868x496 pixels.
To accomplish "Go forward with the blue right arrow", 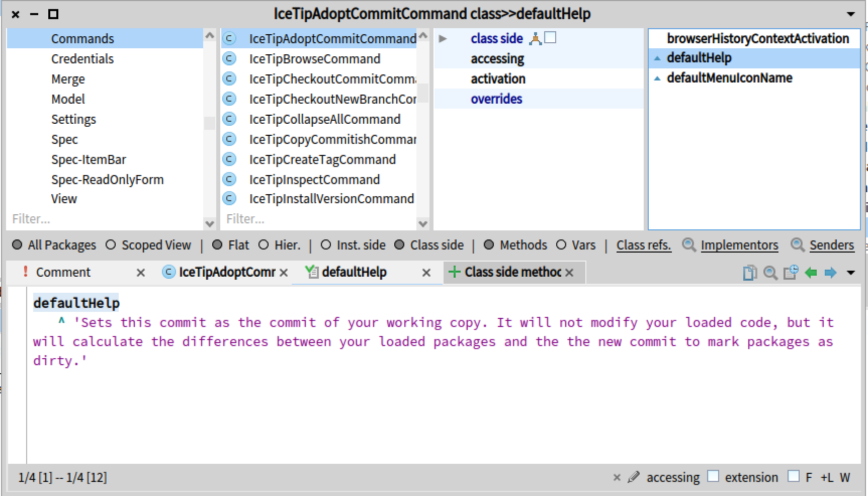I will 830,273.
